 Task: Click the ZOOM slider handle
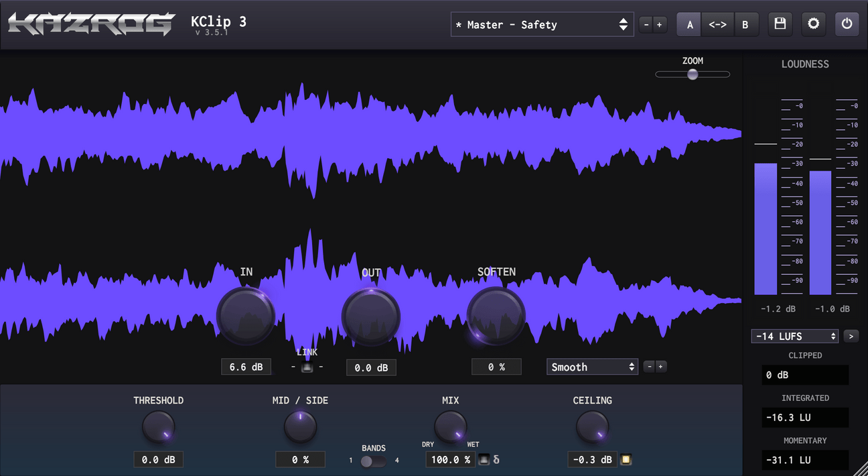pyautogui.click(x=693, y=74)
